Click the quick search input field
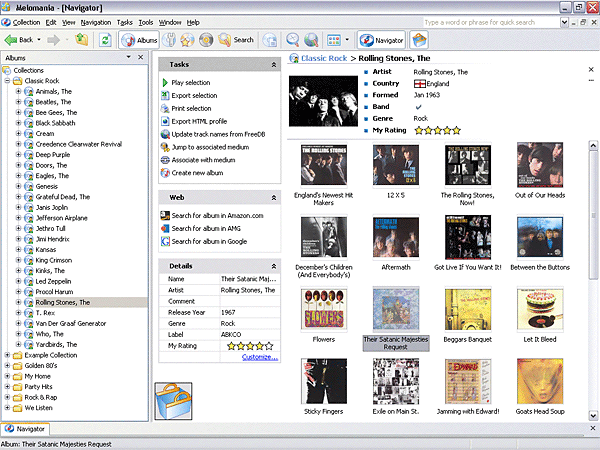 pos(491,23)
